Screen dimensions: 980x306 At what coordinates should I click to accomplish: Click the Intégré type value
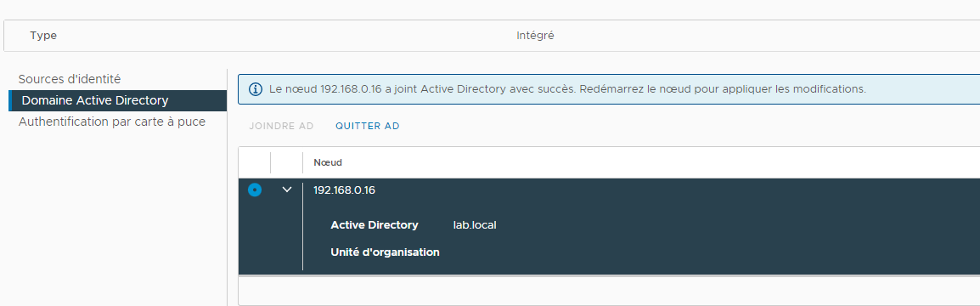tap(535, 36)
